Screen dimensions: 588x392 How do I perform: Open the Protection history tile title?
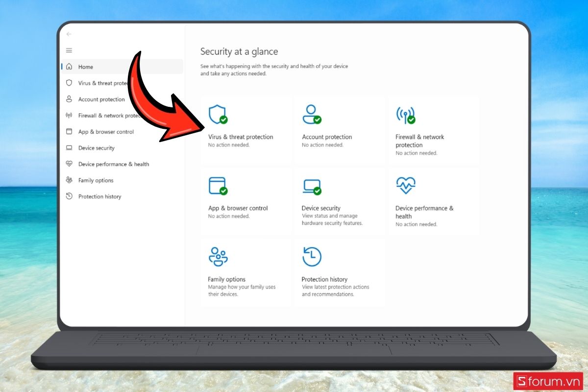324,279
